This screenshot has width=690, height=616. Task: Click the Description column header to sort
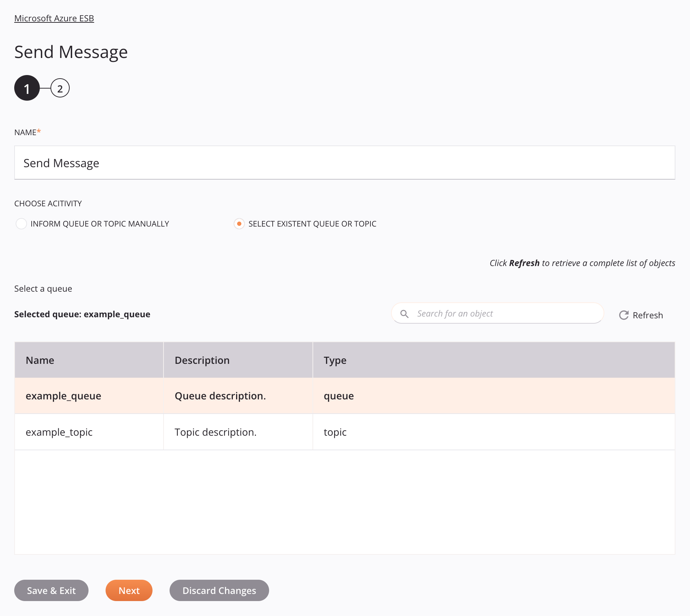pyautogui.click(x=238, y=360)
